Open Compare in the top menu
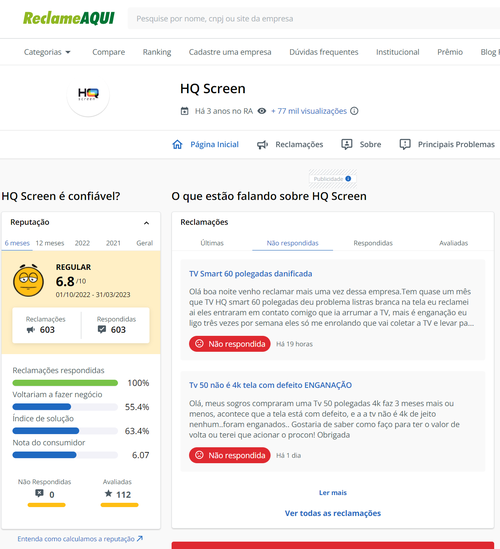 point(109,52)
